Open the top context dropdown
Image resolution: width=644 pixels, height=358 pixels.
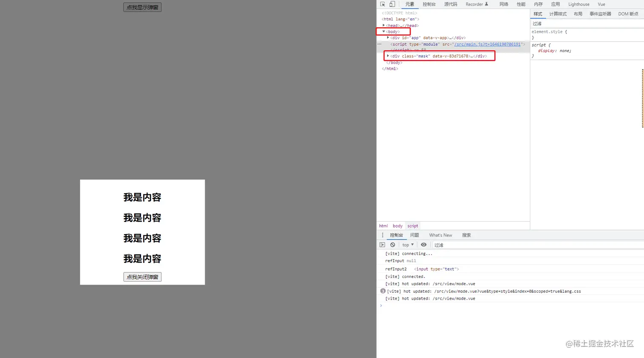408,245
